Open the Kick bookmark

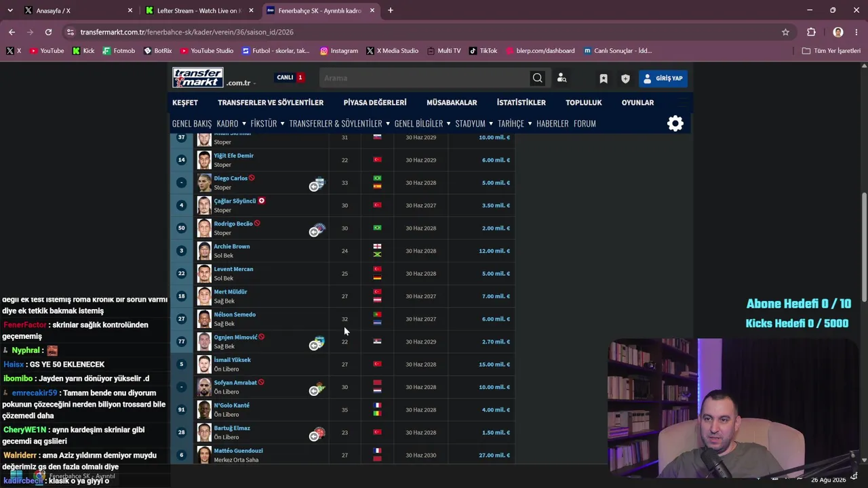coord(83,51)
